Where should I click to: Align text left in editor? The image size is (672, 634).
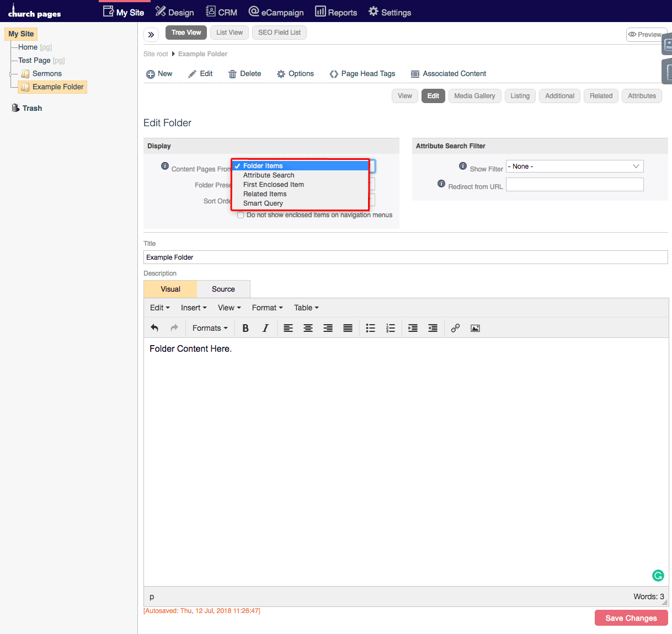pyautogui.click(x=288, y=328)
